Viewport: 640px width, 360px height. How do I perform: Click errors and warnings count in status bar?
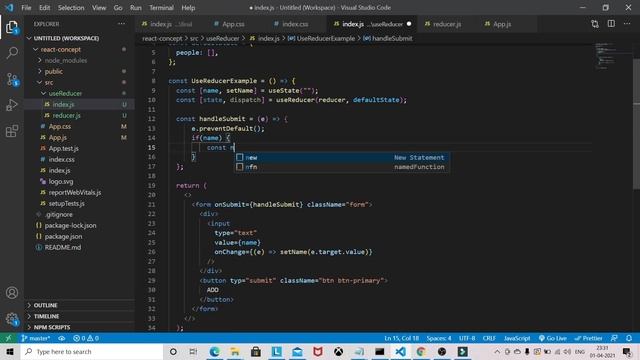[86, 338]
